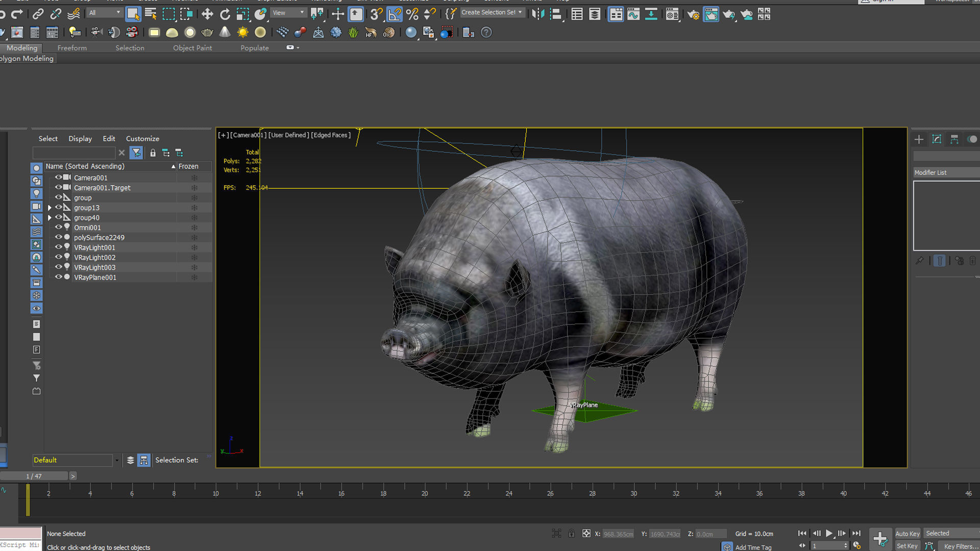Open Rendered Frame Window icon

711,14
